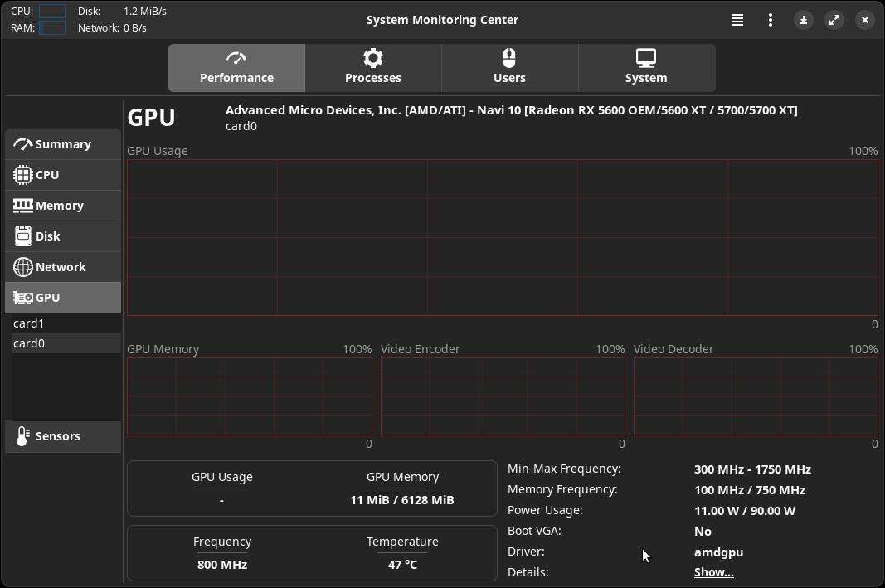Click the '300 MHz - 1750 MHz' value
This screenshot has width=885, height=588.
[x=752, y=469]
